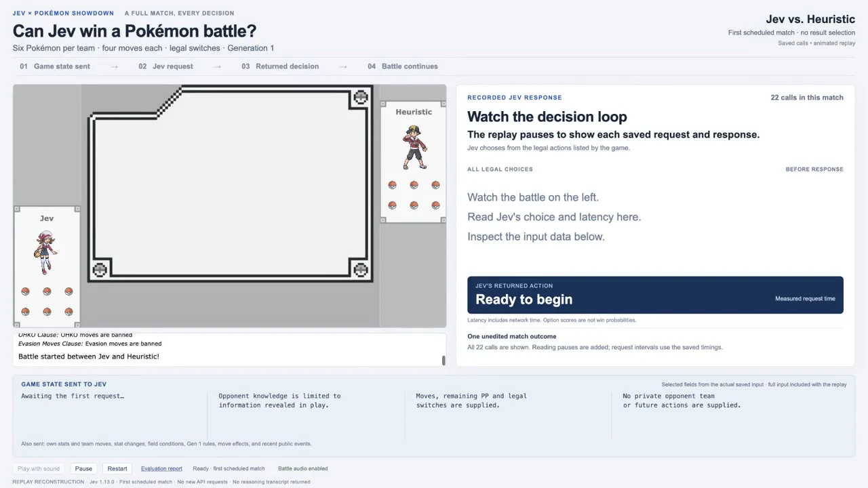This screenshot has width=868, height=488.
Task: Click the 'GAME STATE SENT TO JEV' header
Action: coord(64,384)
